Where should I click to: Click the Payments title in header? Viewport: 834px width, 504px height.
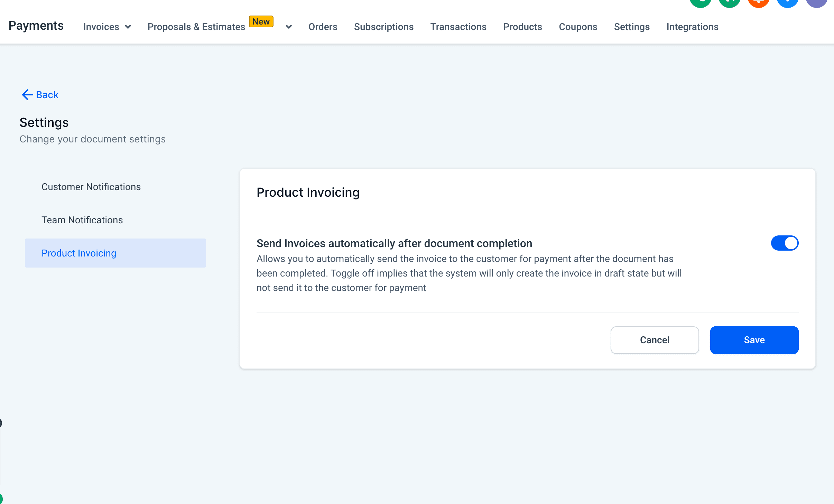(36, 26)
